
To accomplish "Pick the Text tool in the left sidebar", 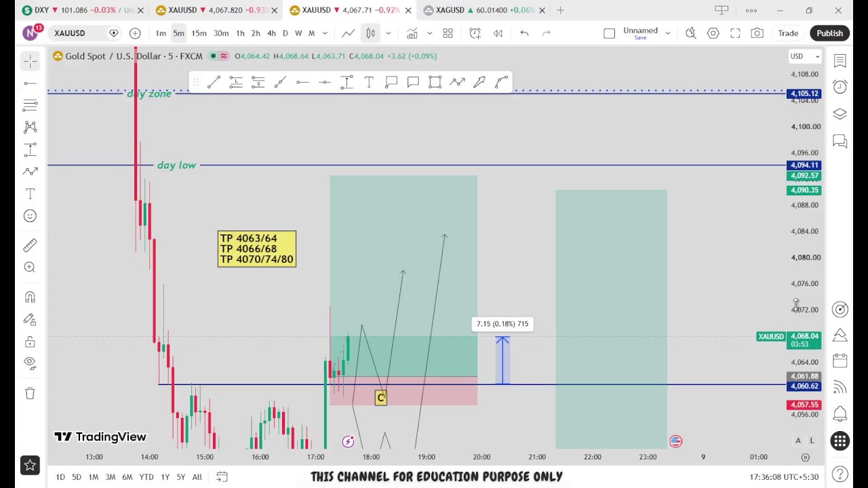I will pyautogui.click(x=30, y=194).
